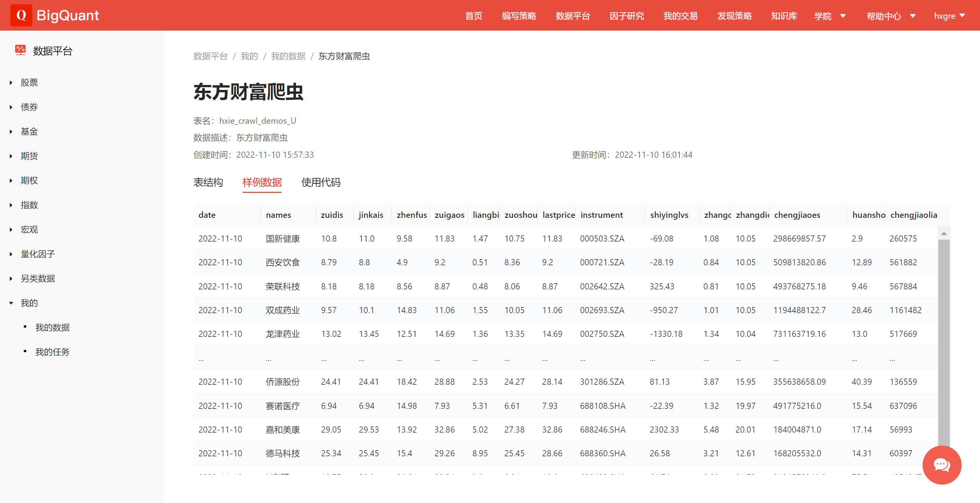Switch to the 表结构 tab

(208, 182)
